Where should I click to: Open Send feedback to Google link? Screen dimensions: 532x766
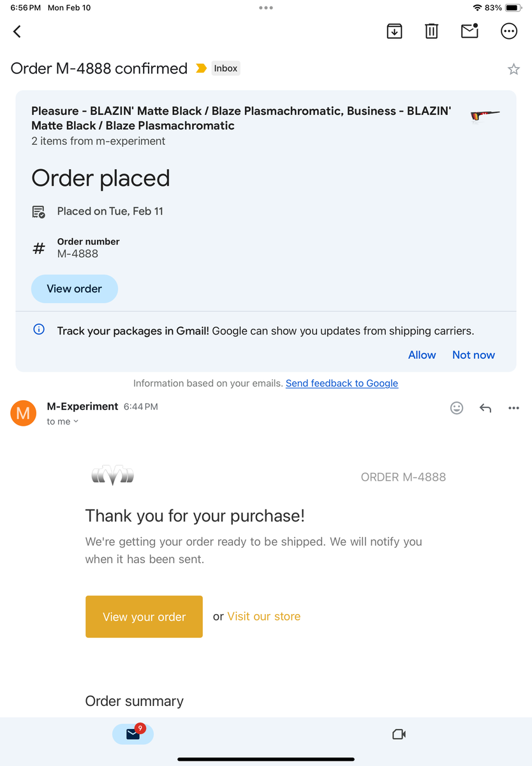pyautogui.click(x=342, y=383)
